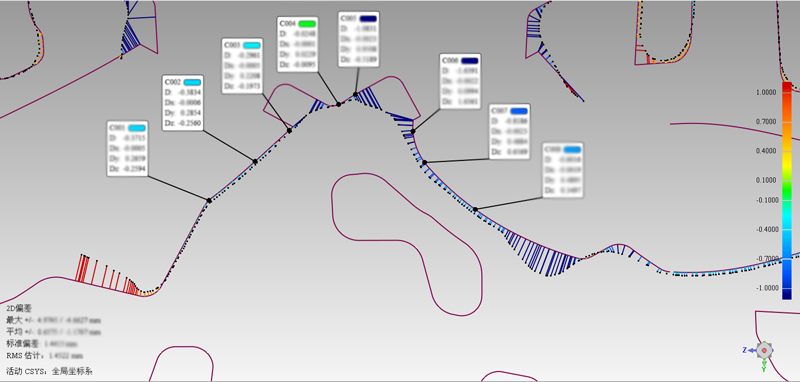
Task: Select the C001 cyan color swatch
Action: click(137, 128)
